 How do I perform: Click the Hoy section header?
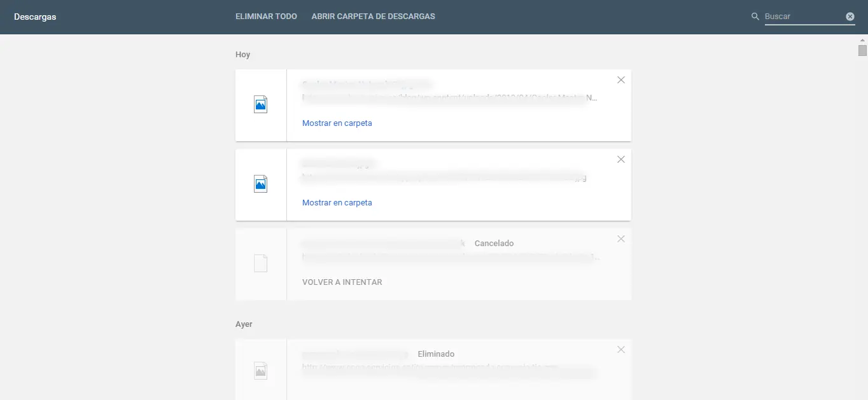[242, 55]
